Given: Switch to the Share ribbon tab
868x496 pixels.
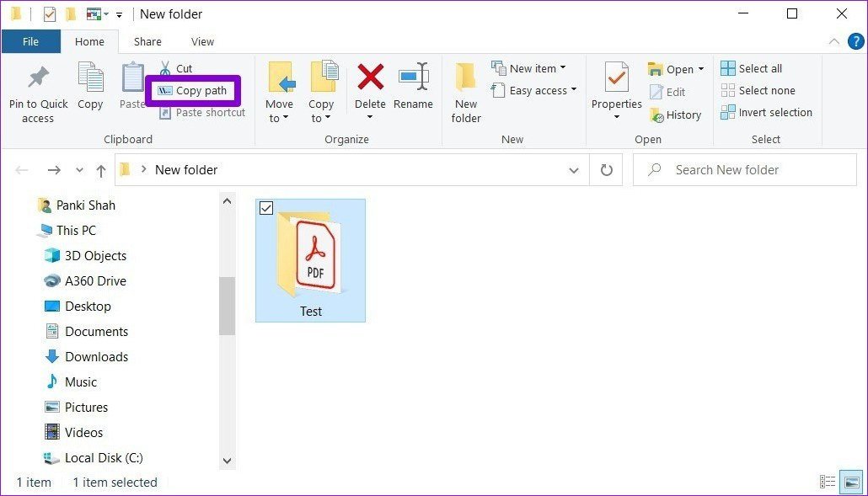Looking at the screenshot, I should click(147, 41).
